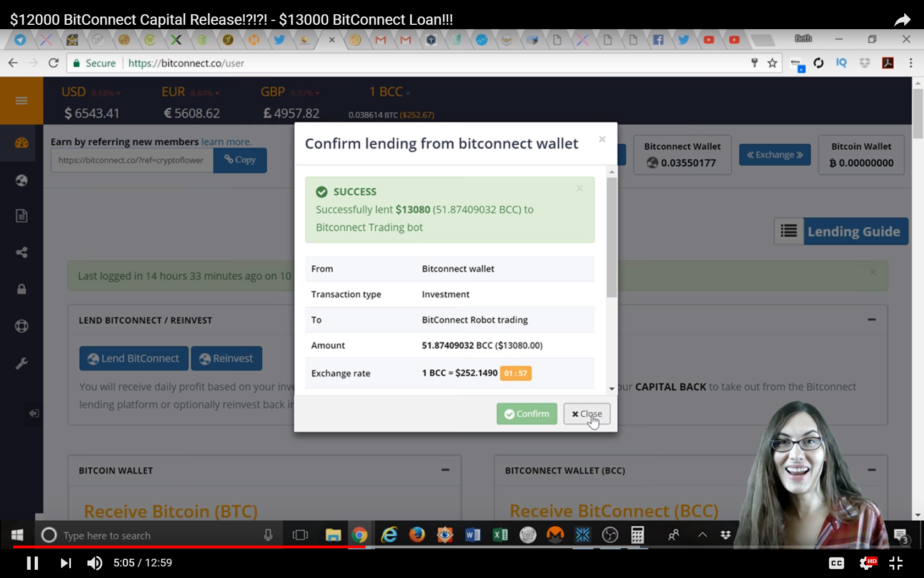Click the Lending Guide list icon

click(x=789, y=231)
